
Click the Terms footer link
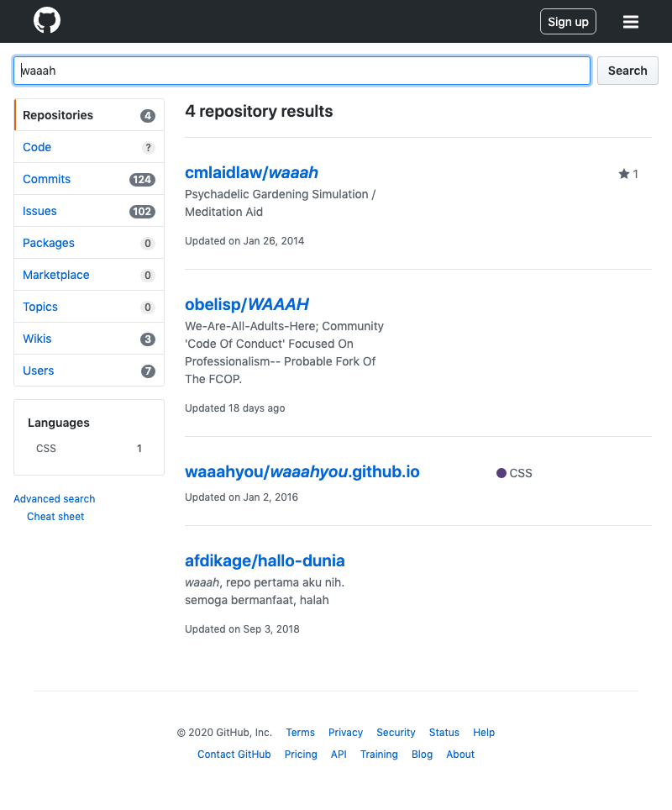(x=300, y=733)
